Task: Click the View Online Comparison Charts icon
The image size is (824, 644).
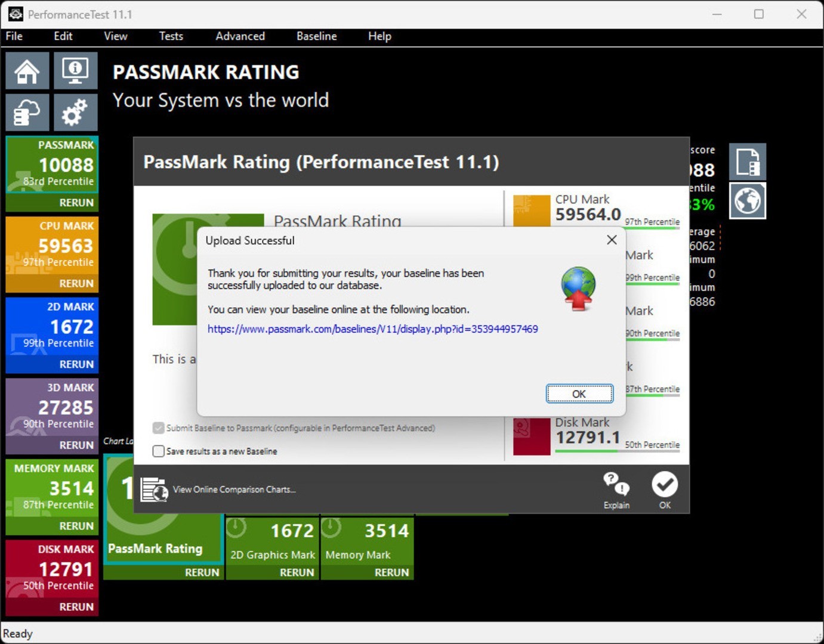Action: [x=154, y=490]
